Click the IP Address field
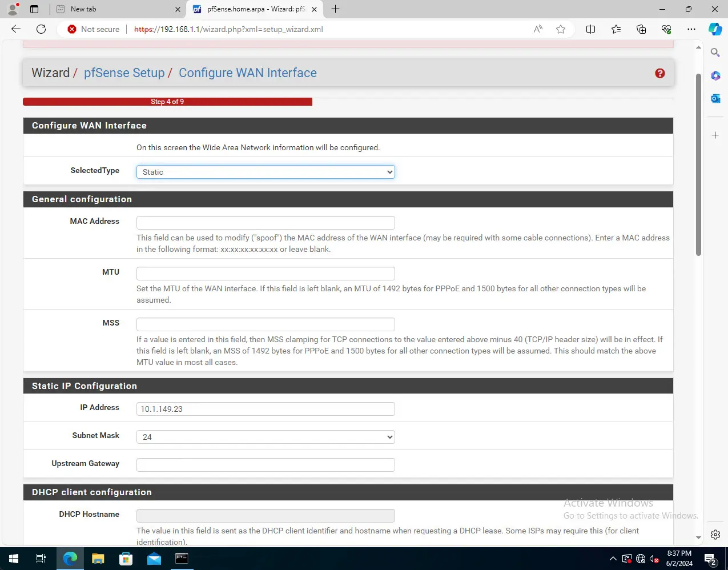 (266, 409)
